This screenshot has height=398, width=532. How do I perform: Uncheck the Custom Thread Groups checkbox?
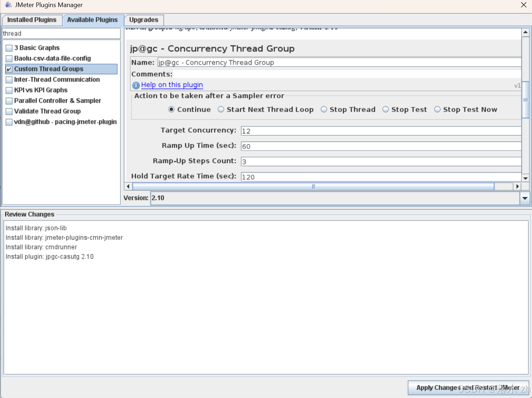pos(9,69)
